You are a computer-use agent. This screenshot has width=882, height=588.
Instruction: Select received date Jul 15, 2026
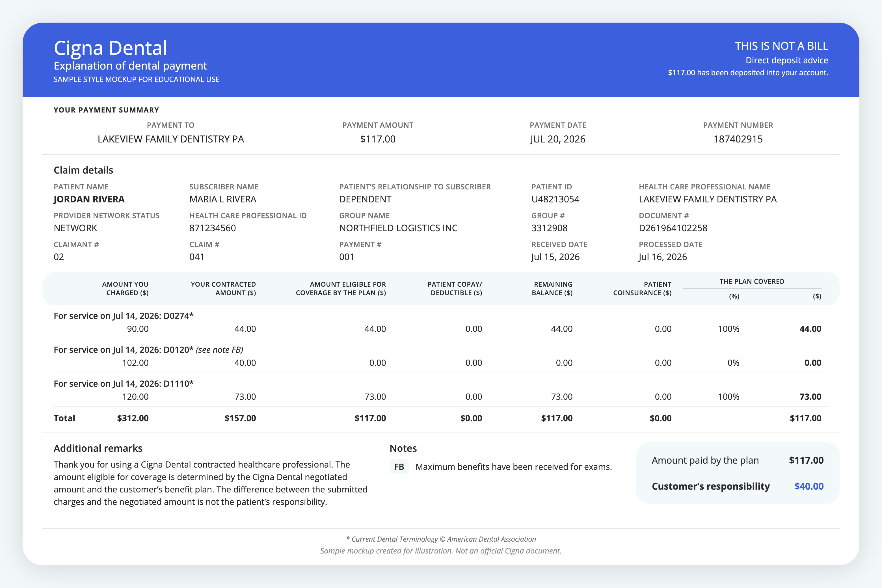pyautogui.click(x=555, y=257)
